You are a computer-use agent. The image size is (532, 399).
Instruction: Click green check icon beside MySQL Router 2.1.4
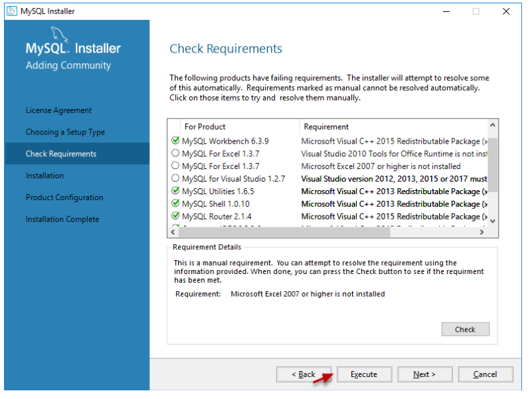pyautogui.click(x=175, y=215)
